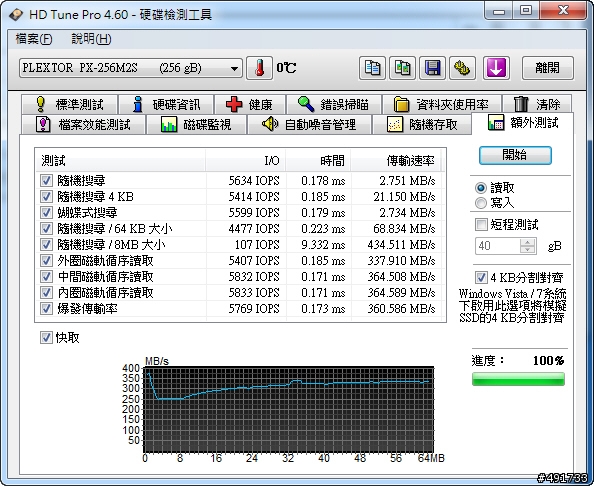Click the thermometer temperature icon
This screenshot has height=486, width=594.
[259, 68]
